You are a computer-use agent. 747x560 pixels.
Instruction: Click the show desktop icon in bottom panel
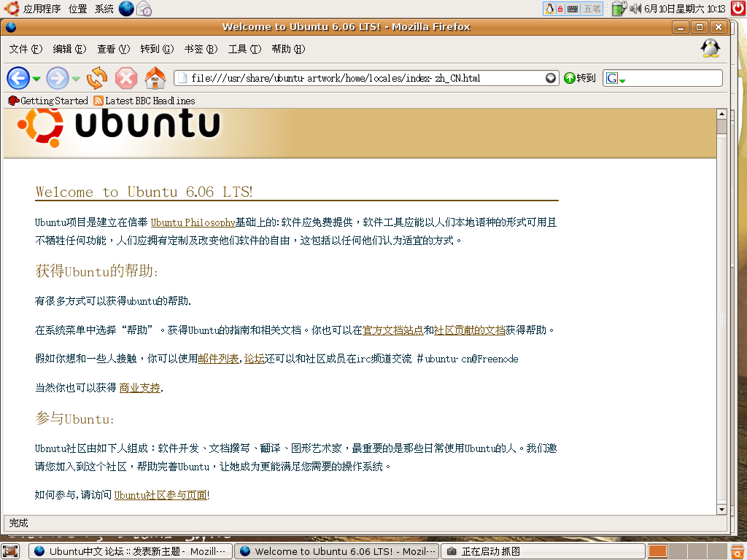click(10, 551)
